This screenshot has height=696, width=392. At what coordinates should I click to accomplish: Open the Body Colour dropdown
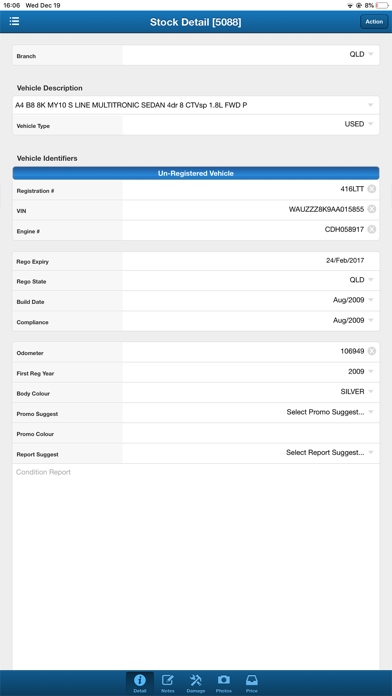pyautogui.click(x=251, y=392)
